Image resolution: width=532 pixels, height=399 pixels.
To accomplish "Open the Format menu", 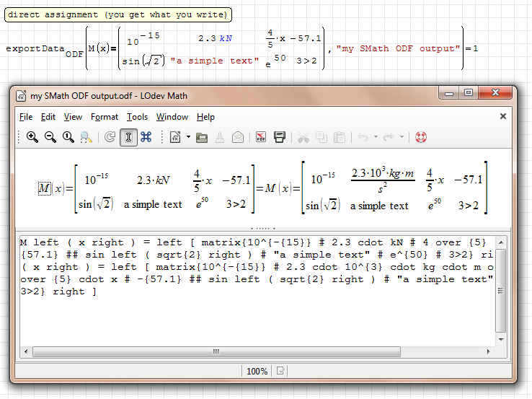I will tap(105, 117).
